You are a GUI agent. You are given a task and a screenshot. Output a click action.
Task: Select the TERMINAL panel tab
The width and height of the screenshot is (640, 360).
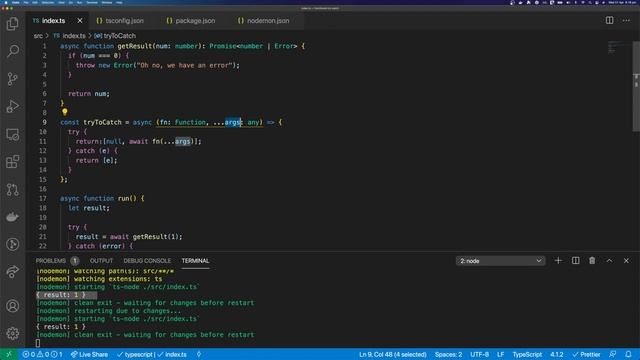pos(195,260)
